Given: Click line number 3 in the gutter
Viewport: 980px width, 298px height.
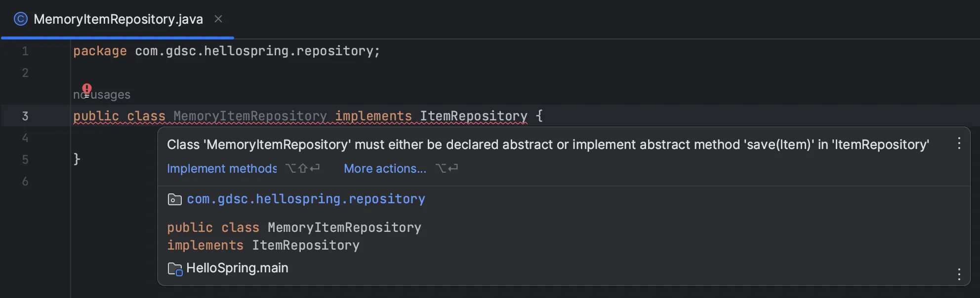Looking at the screenshot, I should click(x=25, y=116).
